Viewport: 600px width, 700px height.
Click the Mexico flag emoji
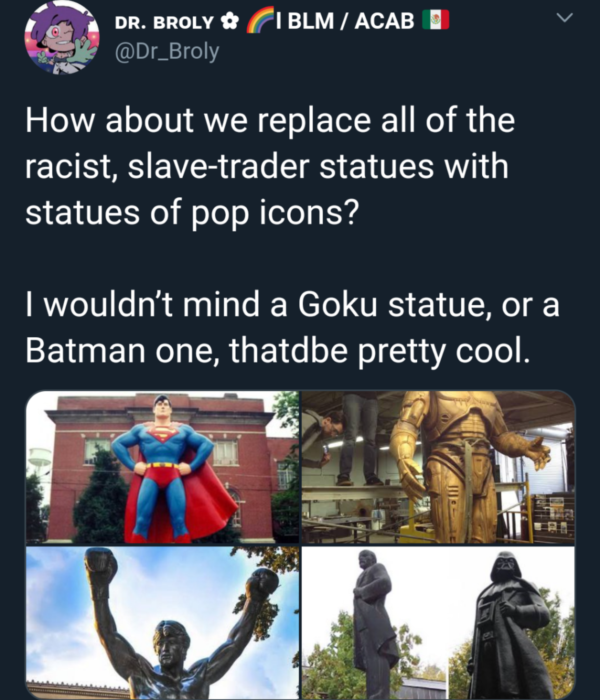click(x=435, y=21)
